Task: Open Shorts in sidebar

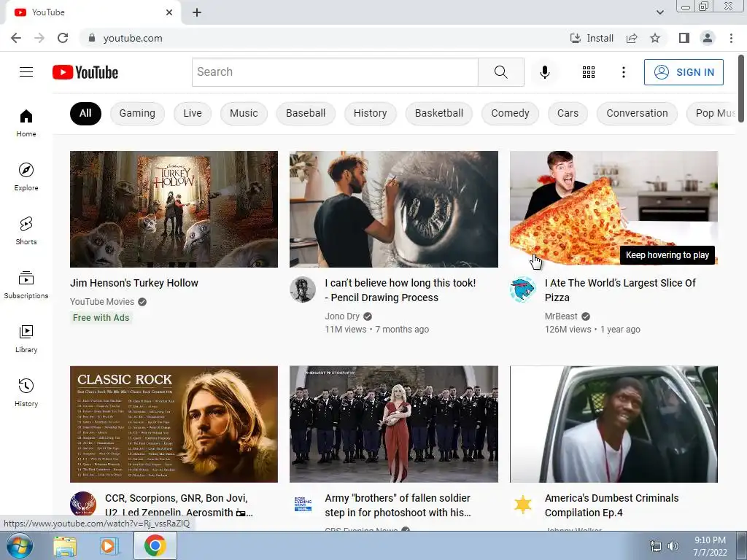Action: point(26,231)
